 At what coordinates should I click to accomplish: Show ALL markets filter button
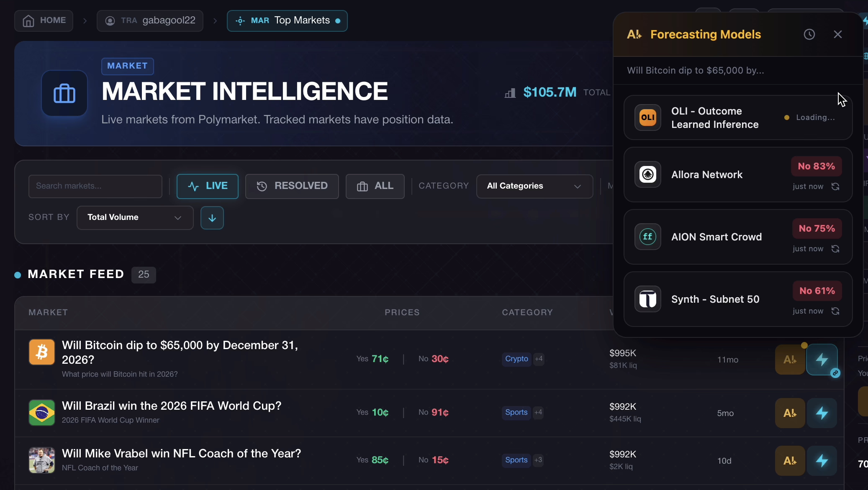(375, 186)
